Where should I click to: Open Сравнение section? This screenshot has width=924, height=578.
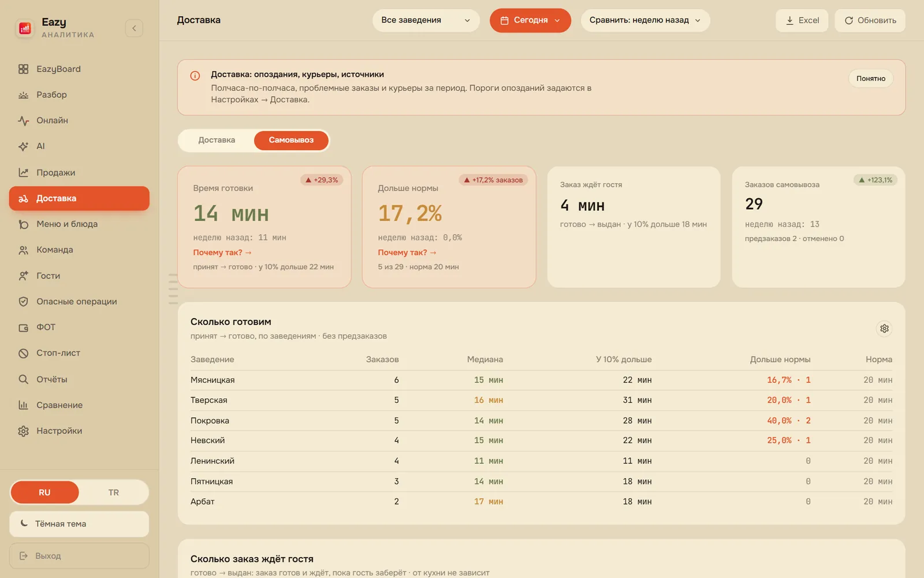[x=79, y=405]
